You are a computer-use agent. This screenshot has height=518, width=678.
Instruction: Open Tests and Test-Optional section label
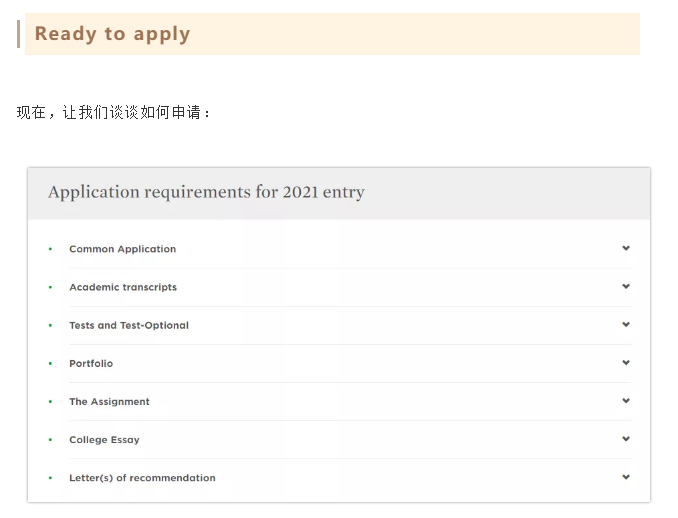129,325
